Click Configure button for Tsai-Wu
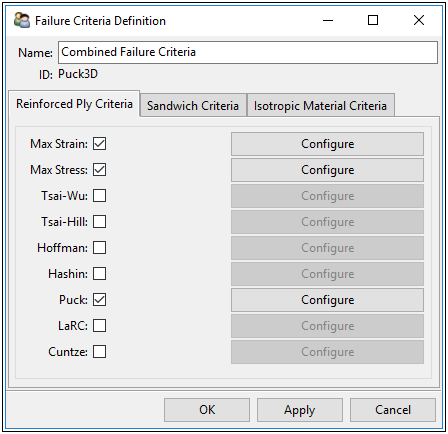448x434 pixels. coord(327,196)
